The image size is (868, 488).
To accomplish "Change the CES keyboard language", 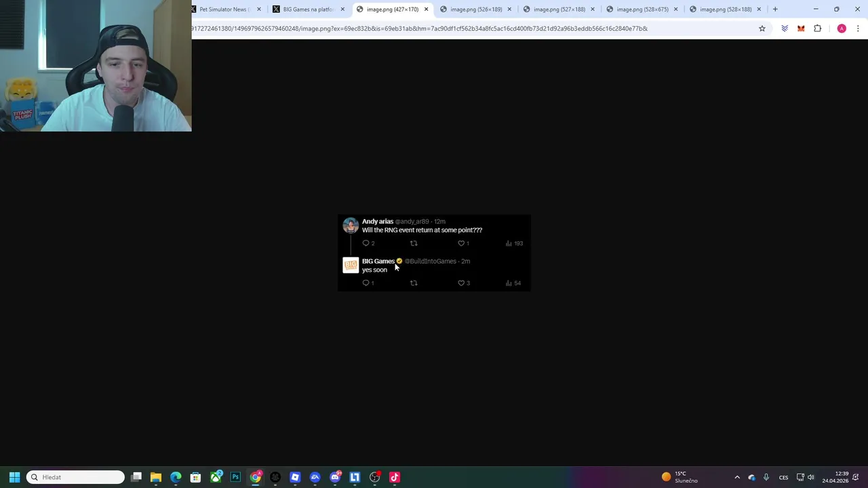I will tap(783, 477).
